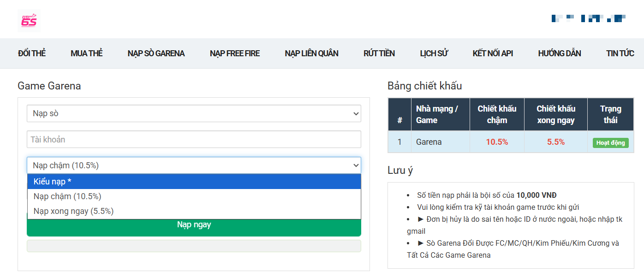Navigate to NẠP FREE FIRE
This screenshot has height=278, width=644.
pyautogui.click(x=235, y=53)
